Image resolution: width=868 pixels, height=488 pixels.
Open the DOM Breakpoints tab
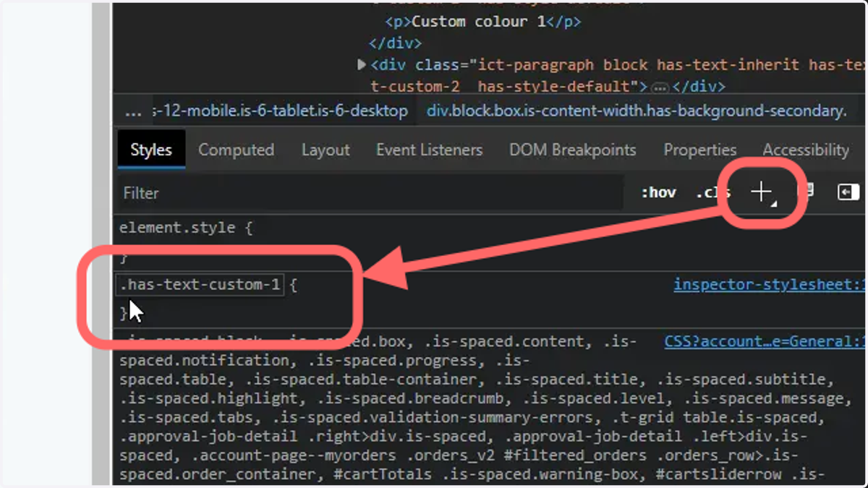(573, 150)
